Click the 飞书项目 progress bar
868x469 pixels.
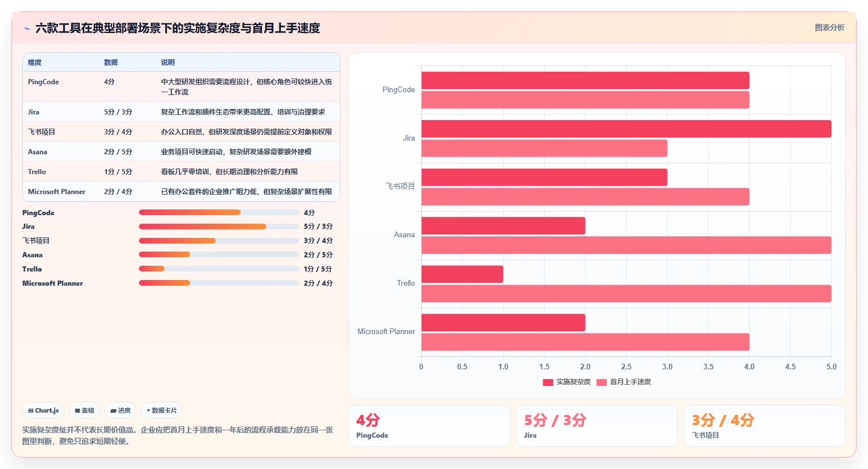(219, 241)
